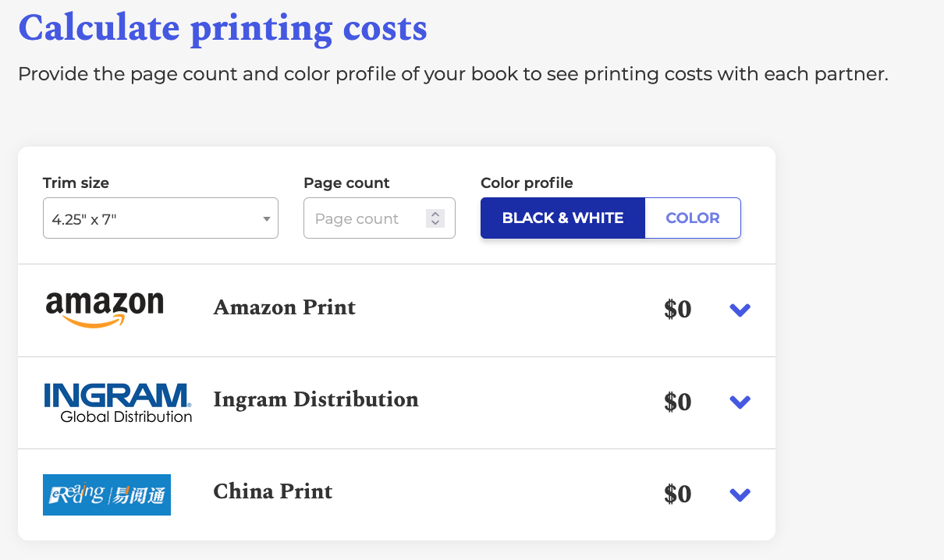Click the Amazon Print row label

284,307
